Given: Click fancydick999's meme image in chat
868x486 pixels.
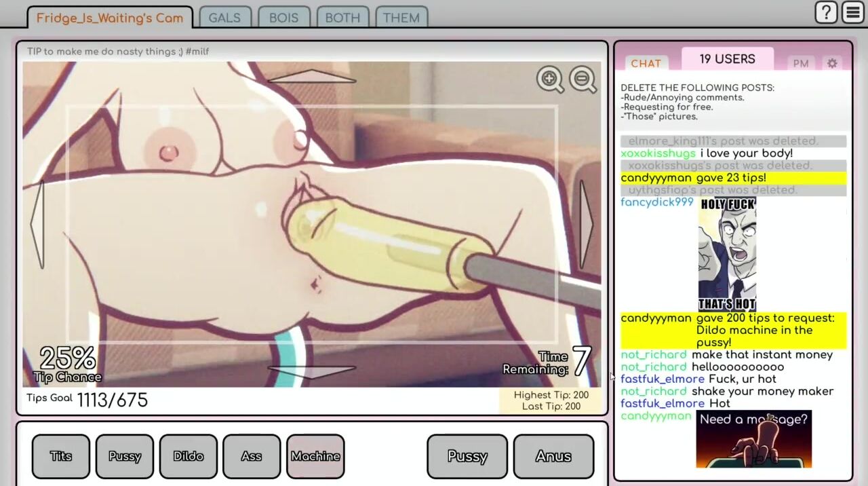Looking at the screenshot, I should [x=728, y=254].
